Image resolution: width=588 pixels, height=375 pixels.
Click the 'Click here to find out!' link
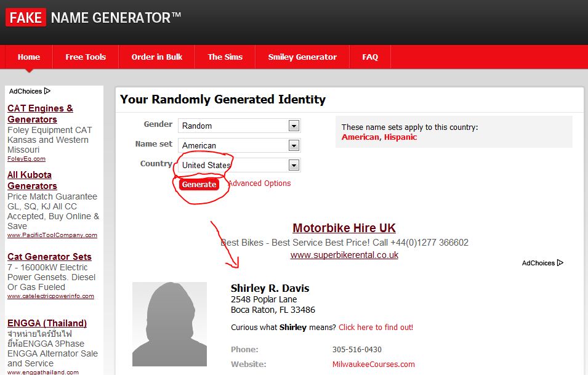click(376, 328)
